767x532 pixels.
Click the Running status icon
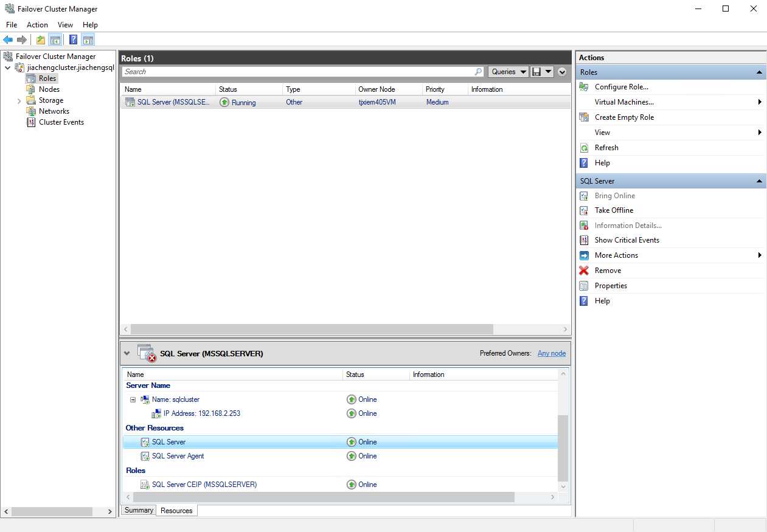tap(224, 102)
